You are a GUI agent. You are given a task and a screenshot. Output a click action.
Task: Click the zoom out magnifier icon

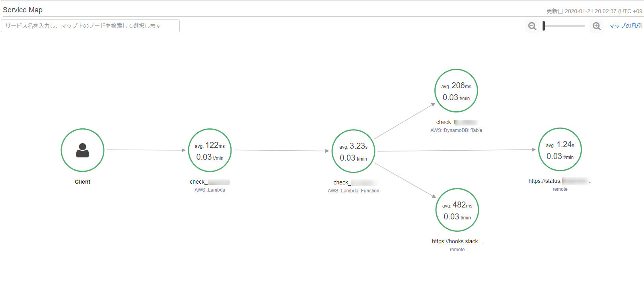click(532, 26)
